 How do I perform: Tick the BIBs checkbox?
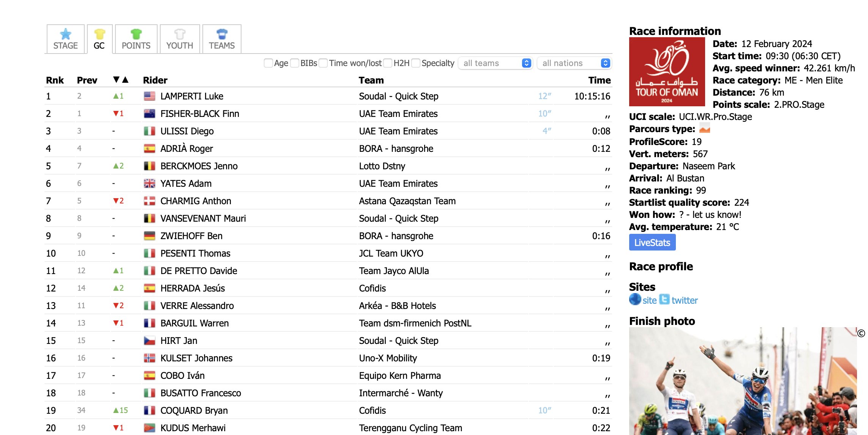[295, 63]
